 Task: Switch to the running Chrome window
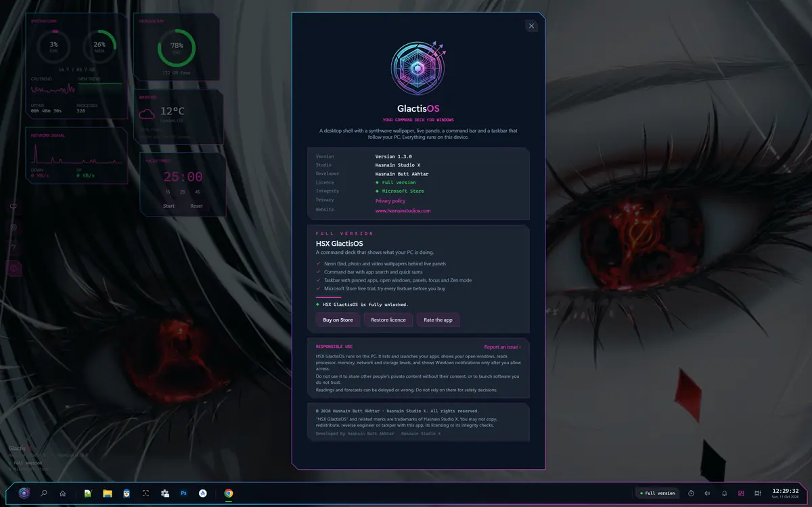pyautogui.click(x=229, y=493)
